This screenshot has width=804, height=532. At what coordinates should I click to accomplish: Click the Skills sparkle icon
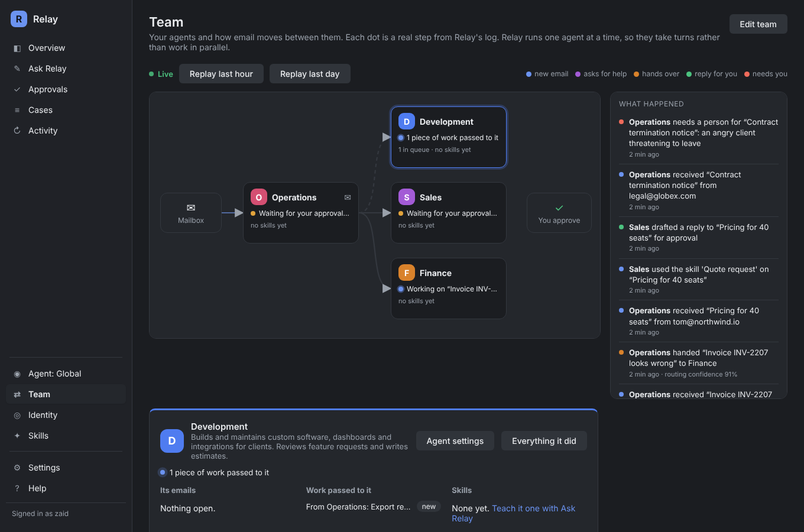click(x=17, y=436)
